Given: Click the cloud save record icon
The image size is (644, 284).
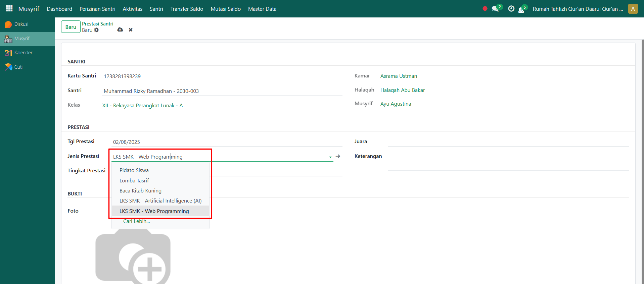Looking at the screenshot, I should click(120, 30).
